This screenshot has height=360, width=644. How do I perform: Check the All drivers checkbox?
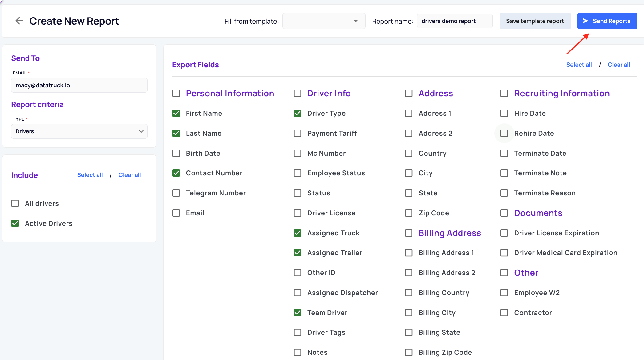[x=15, y=203]
